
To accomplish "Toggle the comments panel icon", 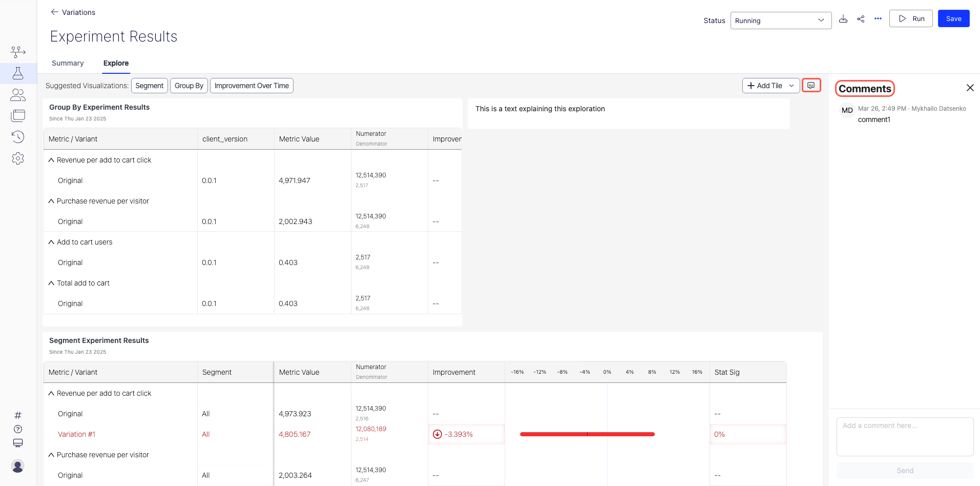I will tap(811, 86).
